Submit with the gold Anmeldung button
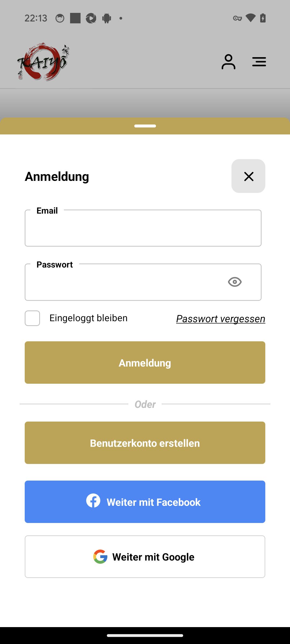This screenshot has width=290, height=644. point(145,363)
